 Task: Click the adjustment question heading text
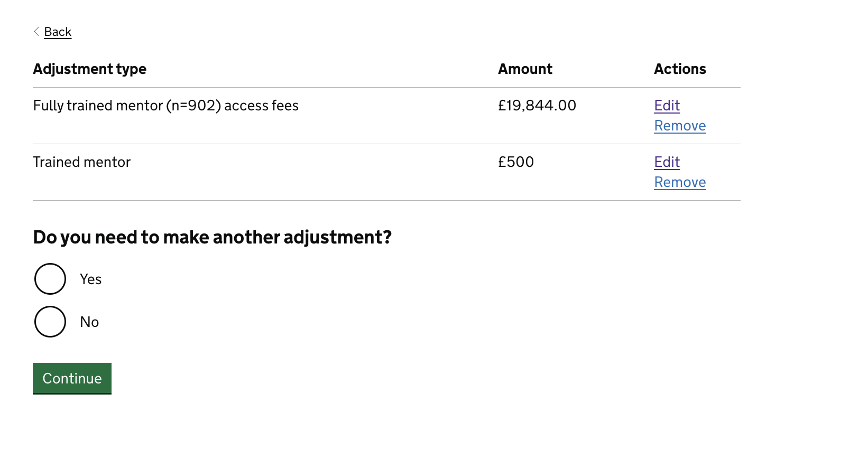coord(213,237)
